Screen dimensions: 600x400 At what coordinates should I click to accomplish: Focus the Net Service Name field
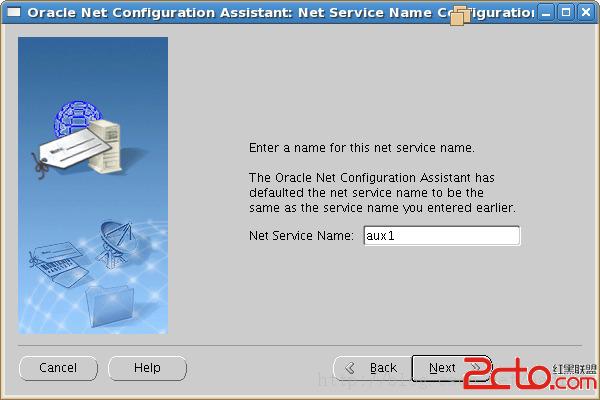pyautogui.click(x=442, y=235)
